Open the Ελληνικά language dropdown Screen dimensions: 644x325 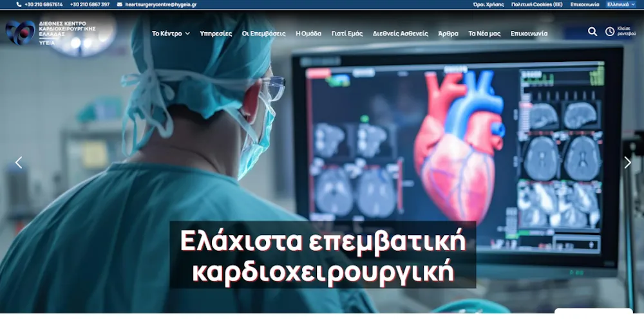(x=621, y=5)
